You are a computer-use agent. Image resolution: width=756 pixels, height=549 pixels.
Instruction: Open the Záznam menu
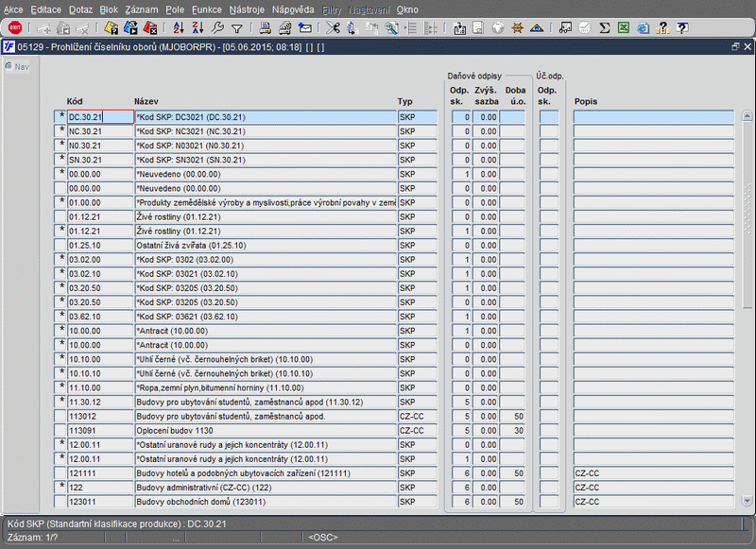tap(141, 9)
